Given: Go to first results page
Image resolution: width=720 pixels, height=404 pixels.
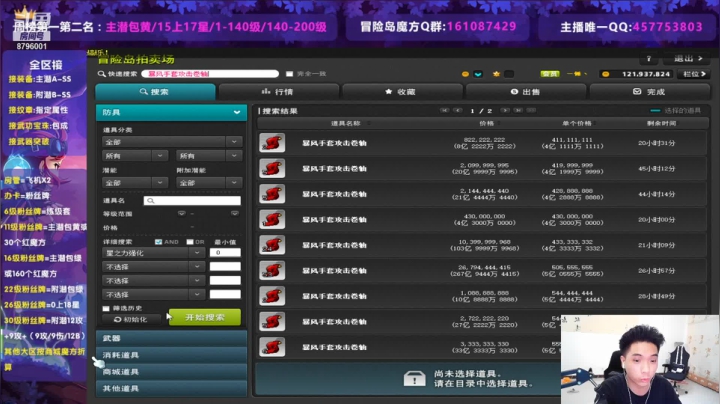Looking at the screenshot, I should 444,111.
